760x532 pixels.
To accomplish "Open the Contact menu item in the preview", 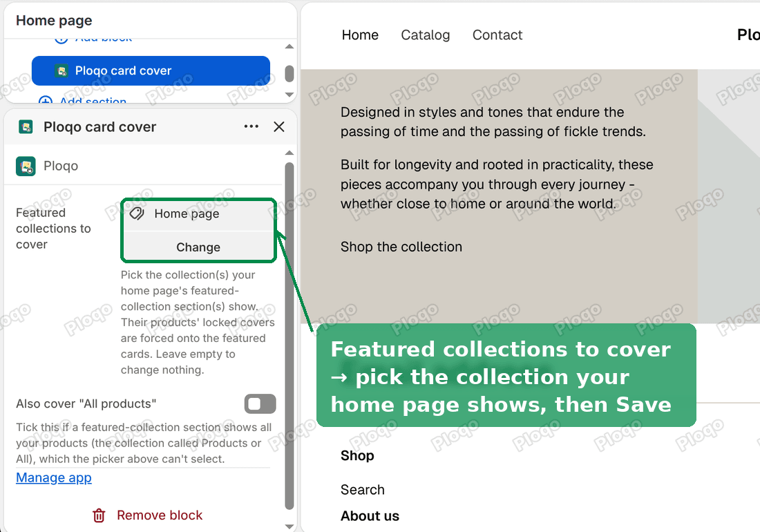I will [497, 35].
